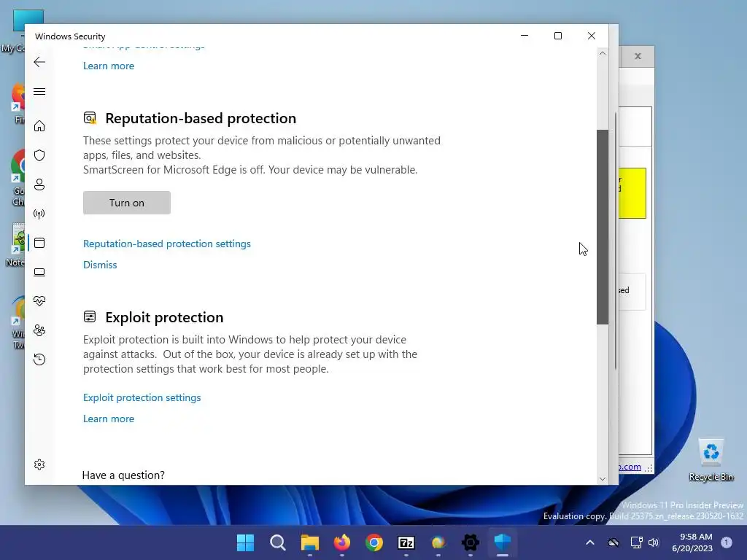Open the Home section in sidebar
Screen dimensions: 747x560
tap(39, 125)
